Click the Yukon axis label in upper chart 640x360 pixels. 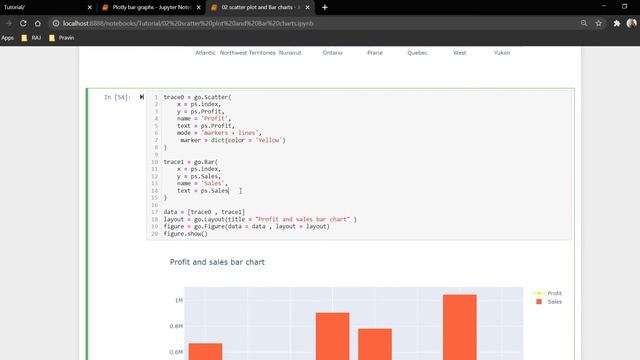(x=502, y=53)
